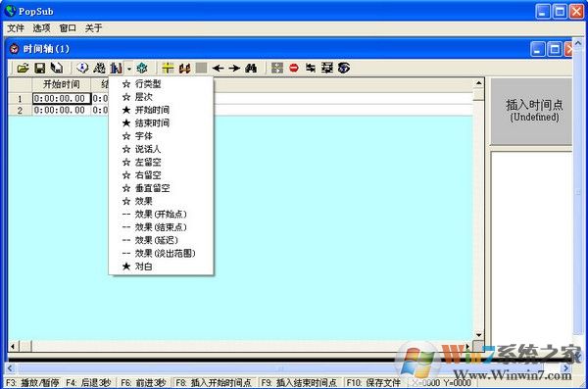588x389 pixels.
Task: Click the red stop sign icon
Action: pos(294,68)
